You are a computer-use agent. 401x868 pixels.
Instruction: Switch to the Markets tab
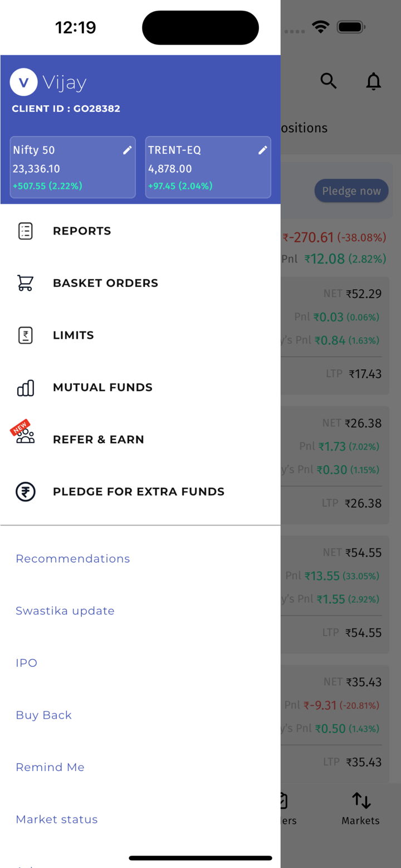coord(360,809)
